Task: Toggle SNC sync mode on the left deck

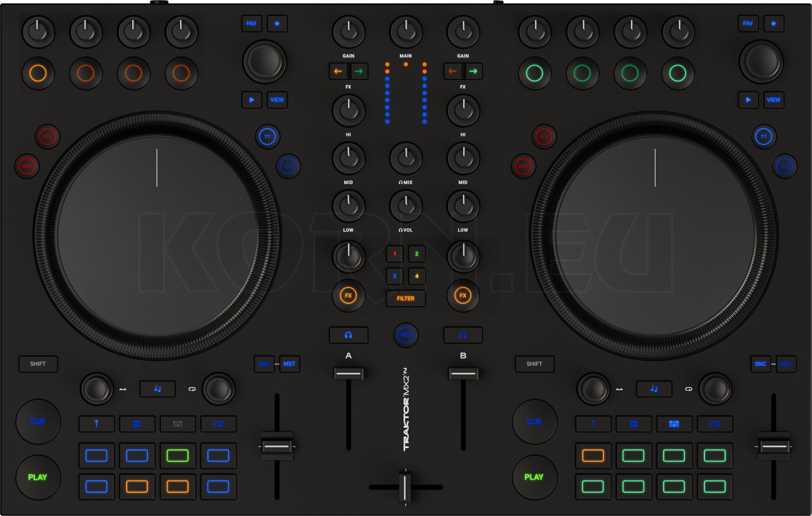Action: click(264, 364)
